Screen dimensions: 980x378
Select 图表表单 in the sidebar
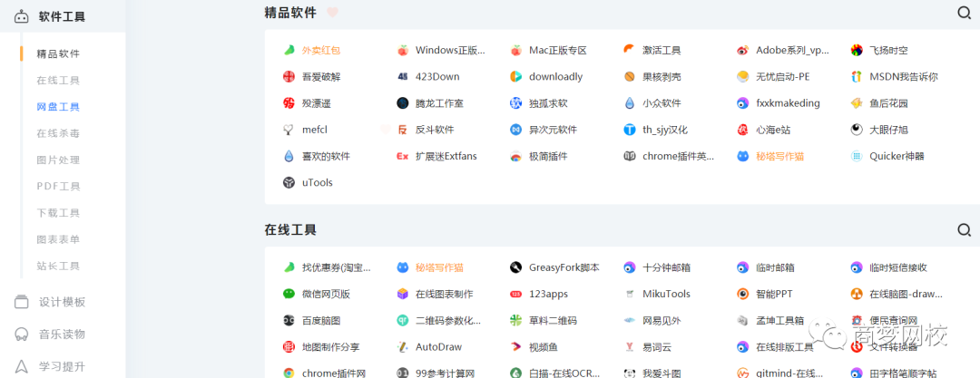[58, 239]
